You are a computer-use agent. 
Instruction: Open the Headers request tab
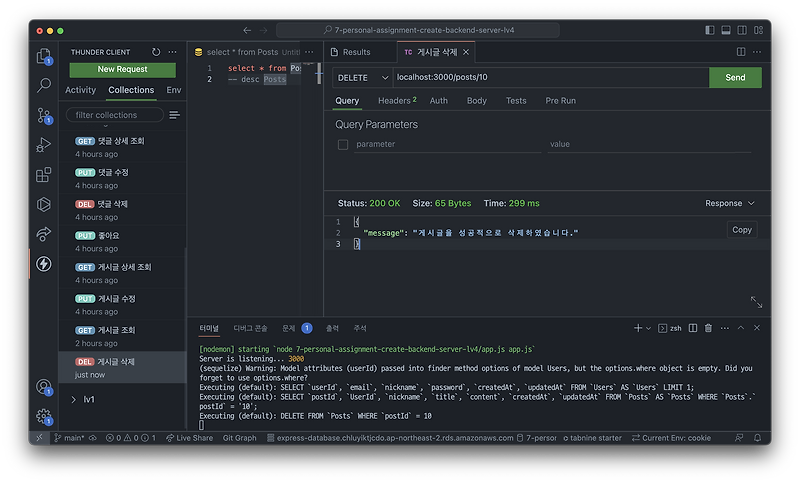coord(397,100)
